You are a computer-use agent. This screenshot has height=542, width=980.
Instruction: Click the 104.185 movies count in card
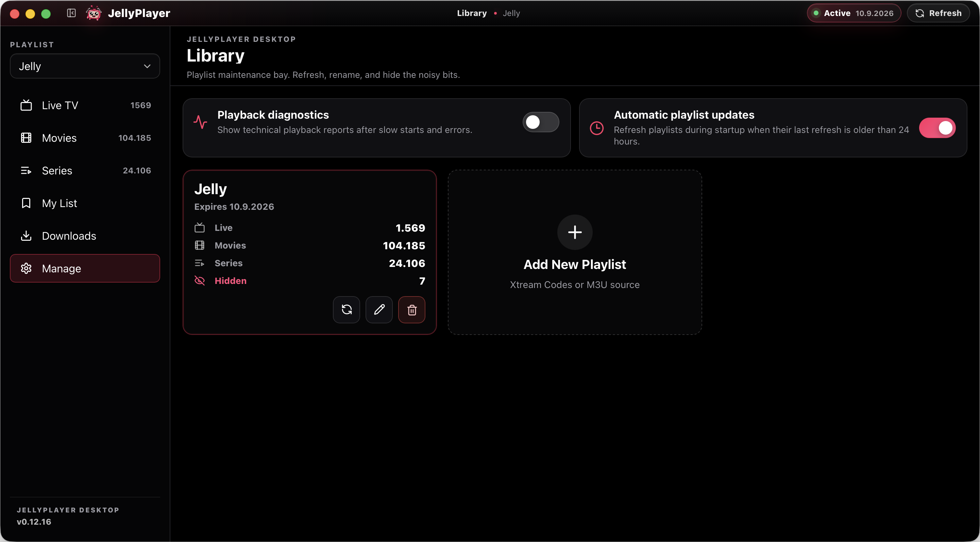point(404,245)
